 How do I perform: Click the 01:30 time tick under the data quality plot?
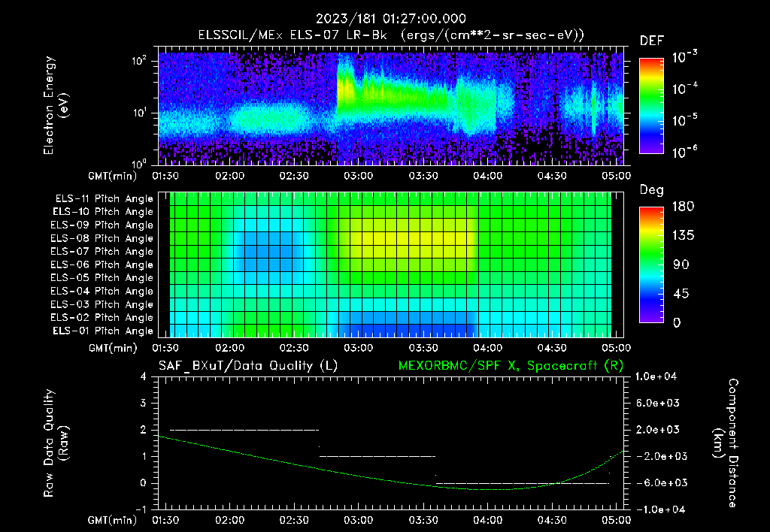tap(165, 520)
